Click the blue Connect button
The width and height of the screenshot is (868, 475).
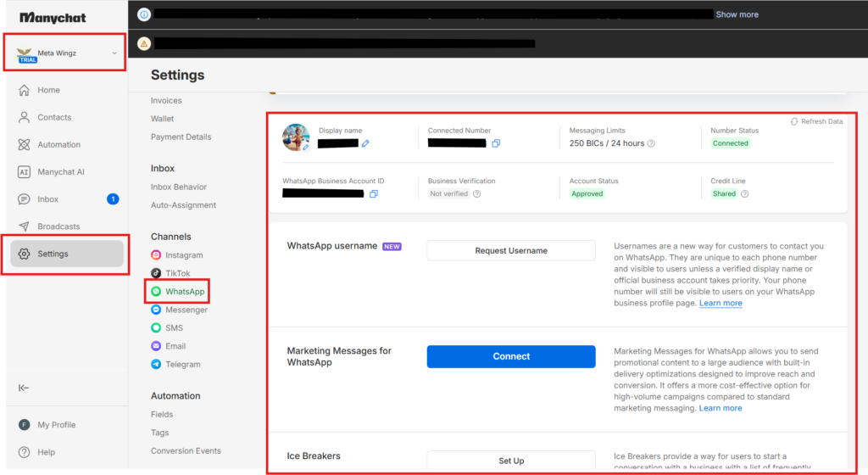[x=511, y=356]
